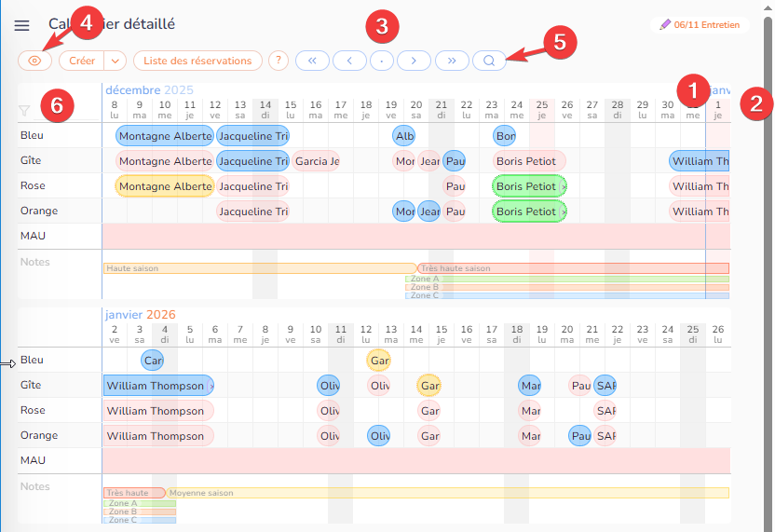Open Liste des réservations

click(x=197, y=61)
